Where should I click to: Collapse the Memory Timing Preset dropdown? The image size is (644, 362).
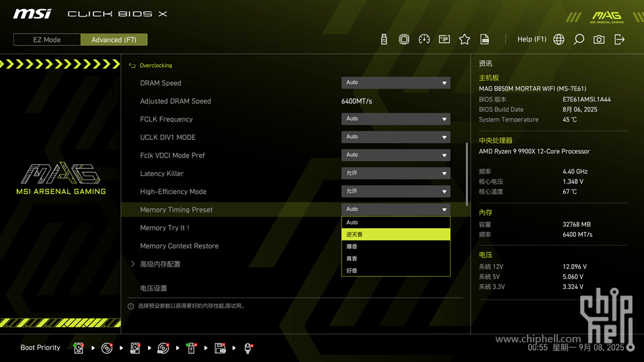[x=396, y=210]
